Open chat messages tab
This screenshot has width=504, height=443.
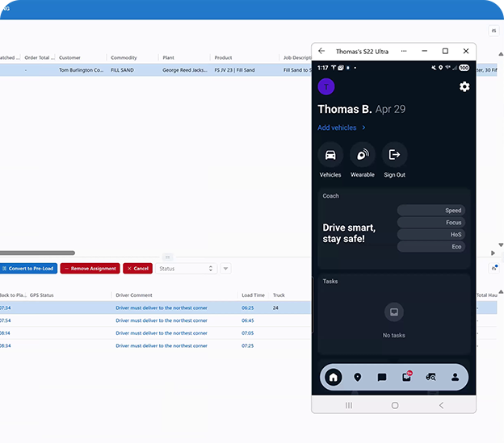point(382,377)
